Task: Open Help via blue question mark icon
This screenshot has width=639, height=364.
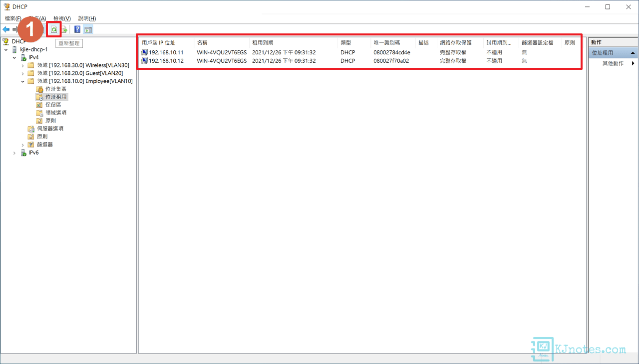Action: (x=77, y=29)
